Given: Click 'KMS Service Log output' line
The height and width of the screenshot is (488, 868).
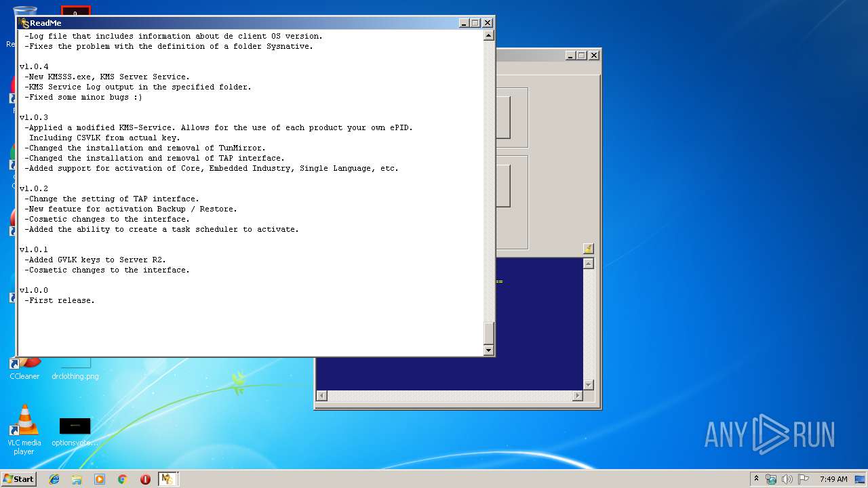Looking at the screenshot, I should 138,87.
